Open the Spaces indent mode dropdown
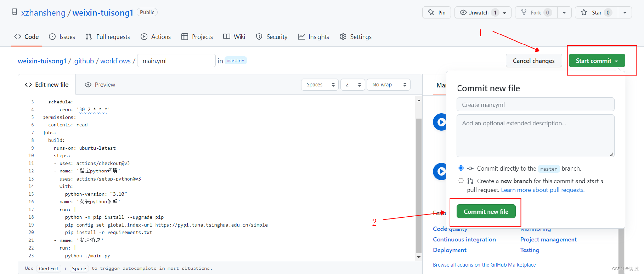 click(x=320, y=84)
